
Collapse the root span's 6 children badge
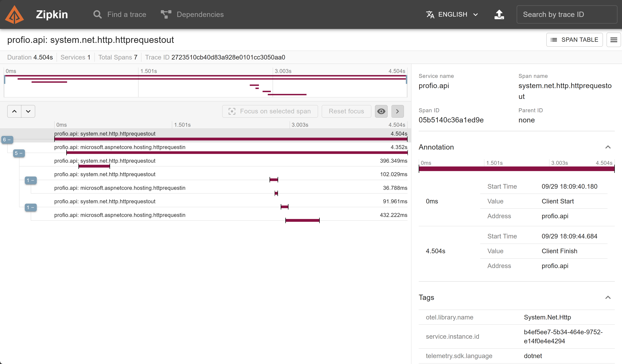7,140
